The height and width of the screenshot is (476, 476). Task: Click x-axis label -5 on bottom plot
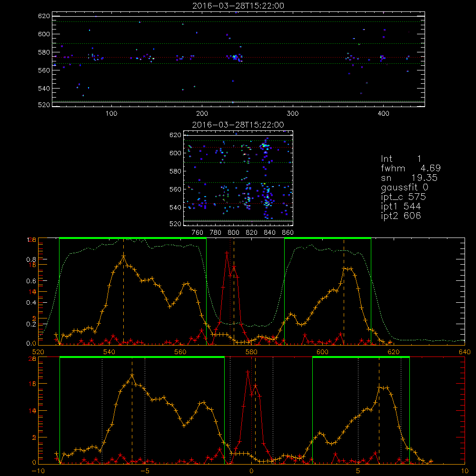(145, 471)
